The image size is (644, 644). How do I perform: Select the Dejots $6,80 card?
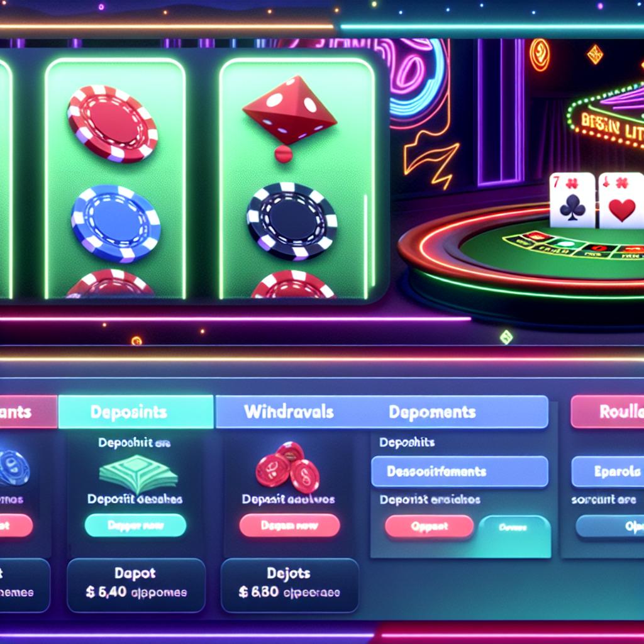(x=289, y=585)
